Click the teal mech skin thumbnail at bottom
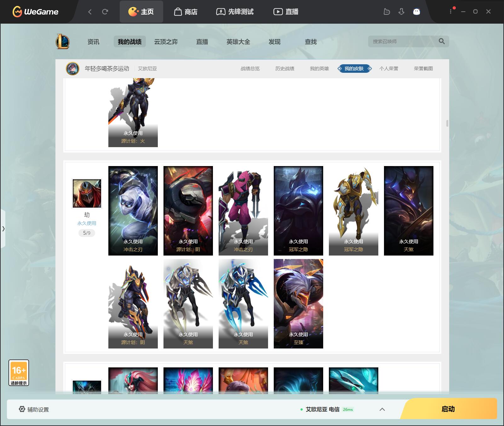The height and width of the screenshot is (426, 504). (x=353, y=380)
